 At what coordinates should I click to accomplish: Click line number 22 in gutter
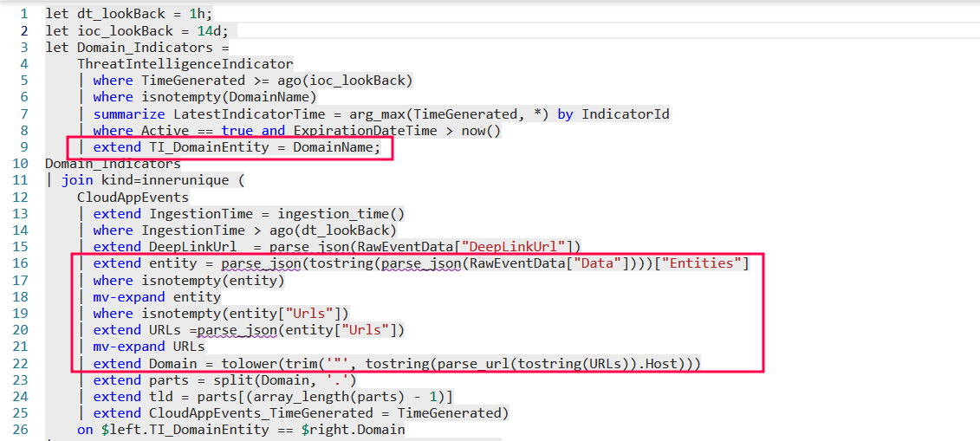[19, 364]
